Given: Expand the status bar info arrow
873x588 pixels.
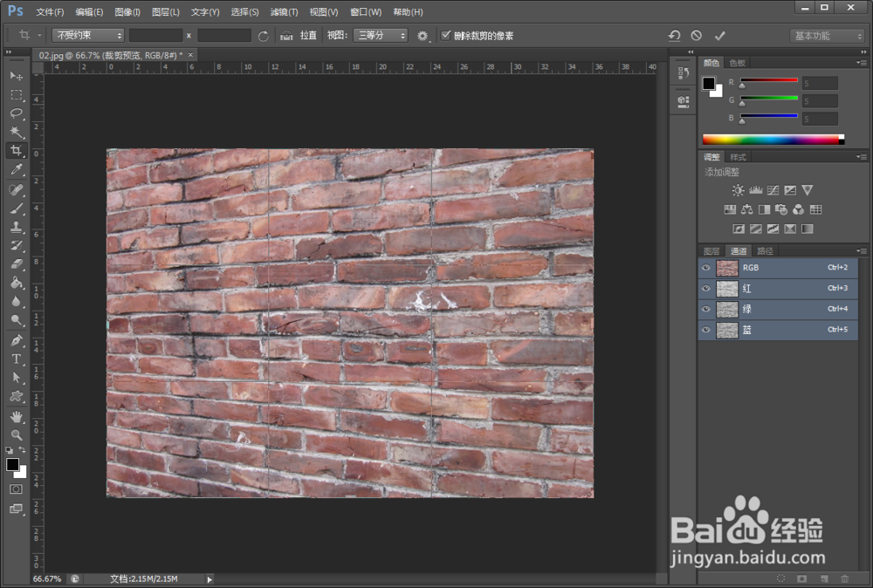Looking at the screenshot, I should tap(210, 579).
